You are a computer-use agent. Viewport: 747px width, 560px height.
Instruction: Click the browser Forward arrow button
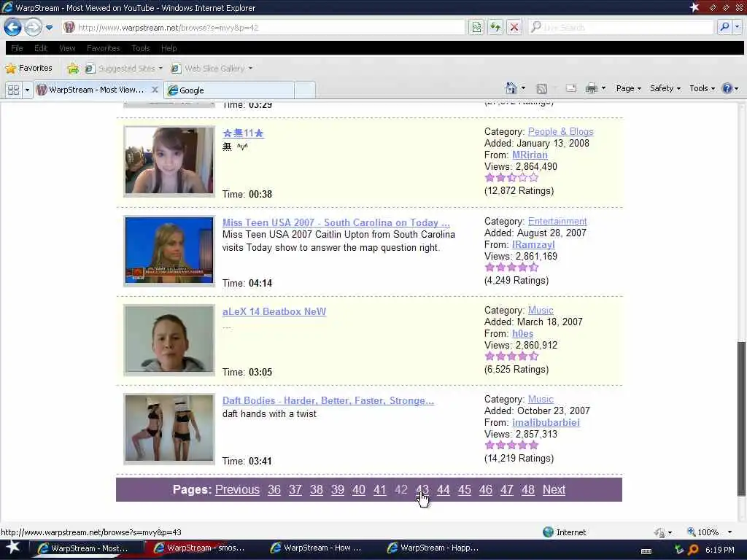coord(33,27)
